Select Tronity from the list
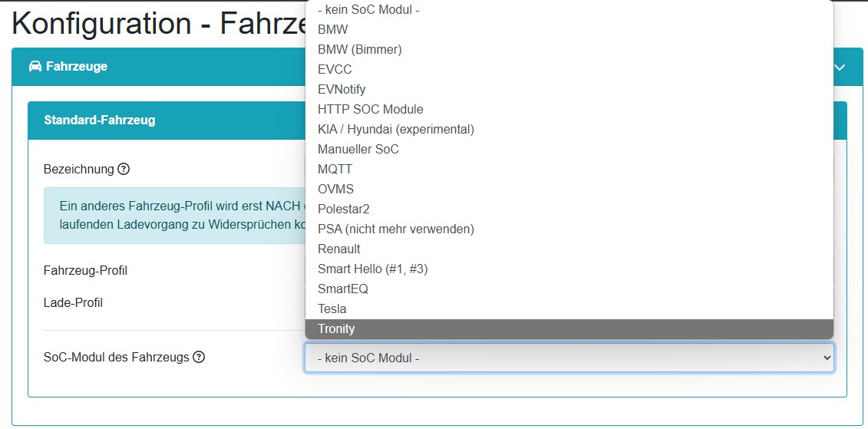Screen dimensions: 868x429 pos(336,328)
